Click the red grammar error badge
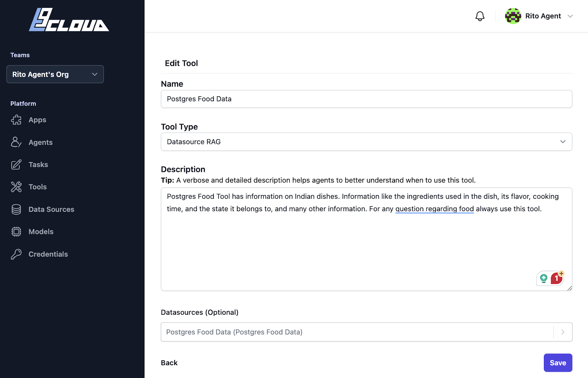This screenshot has width=588, height=378. (556, 279)
